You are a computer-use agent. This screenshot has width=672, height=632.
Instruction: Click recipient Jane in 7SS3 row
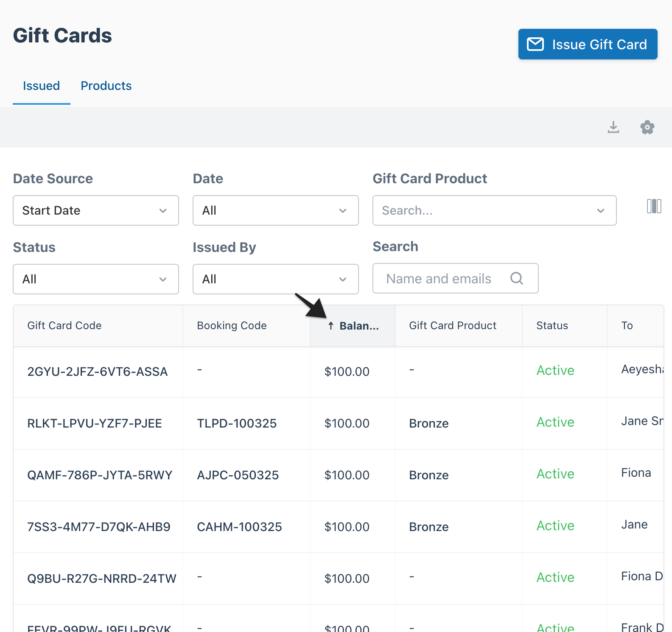pyautogui.click(x=634, y=524)
